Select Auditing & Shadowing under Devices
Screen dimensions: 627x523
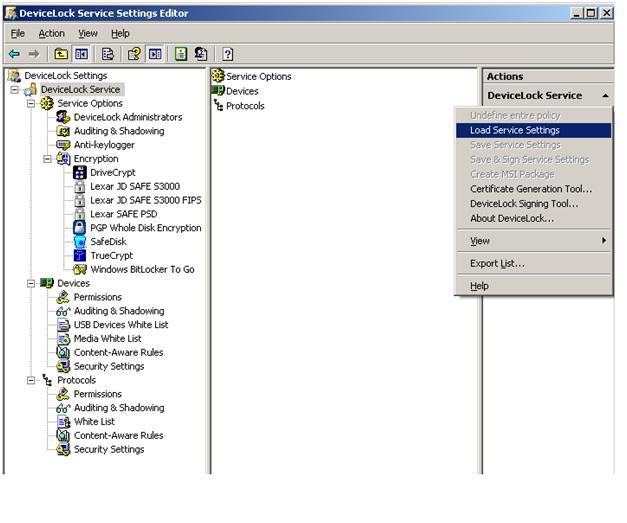(119, 311)
